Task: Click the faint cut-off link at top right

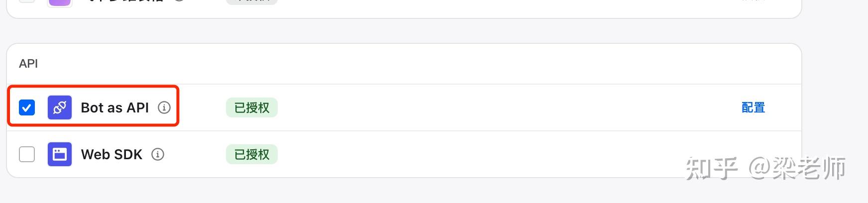Action: [753, 1]
